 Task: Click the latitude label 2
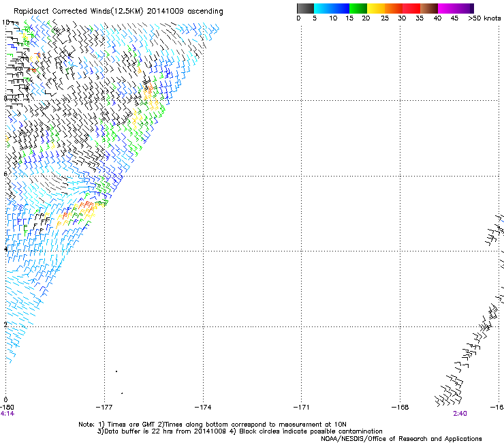pos(5,325)
